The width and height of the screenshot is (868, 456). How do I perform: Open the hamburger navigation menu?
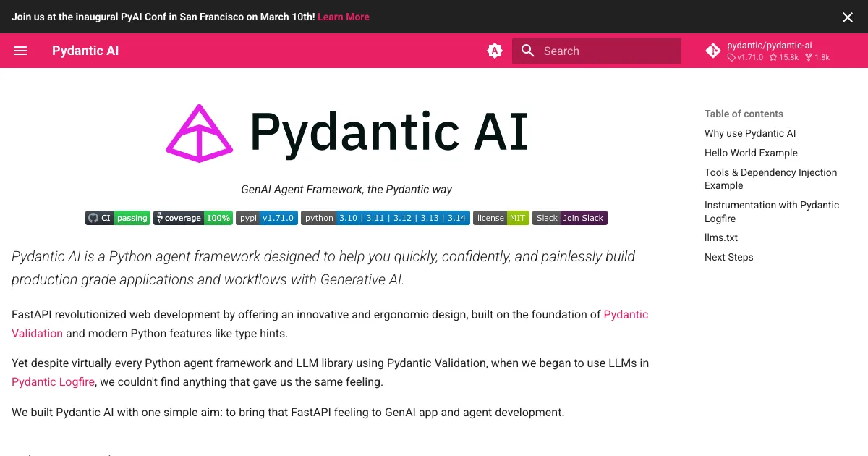pyautogui.click(x=20, y=51)
